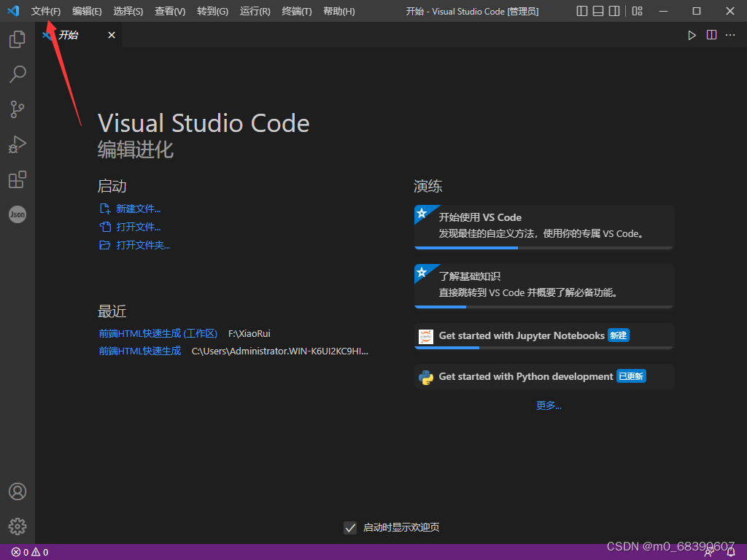
Task: Toggle primary side bar layout icon
Action: click(x=581, y=11)
